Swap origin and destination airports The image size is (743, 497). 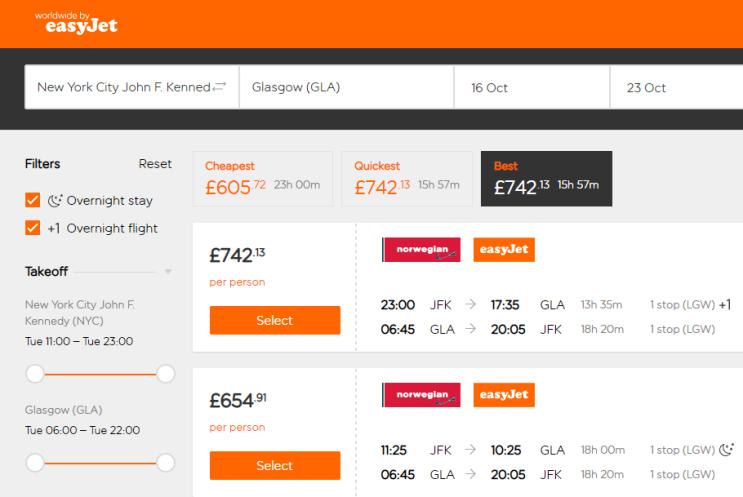219,87
